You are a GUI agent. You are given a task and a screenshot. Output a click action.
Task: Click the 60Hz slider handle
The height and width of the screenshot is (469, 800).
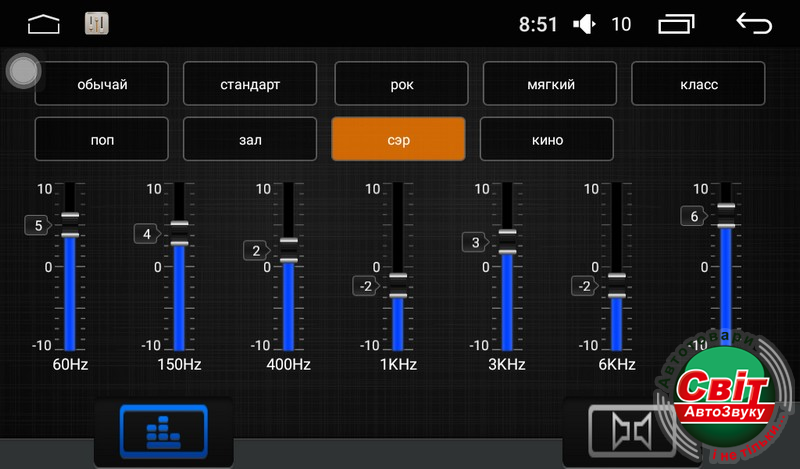[69, 226]
